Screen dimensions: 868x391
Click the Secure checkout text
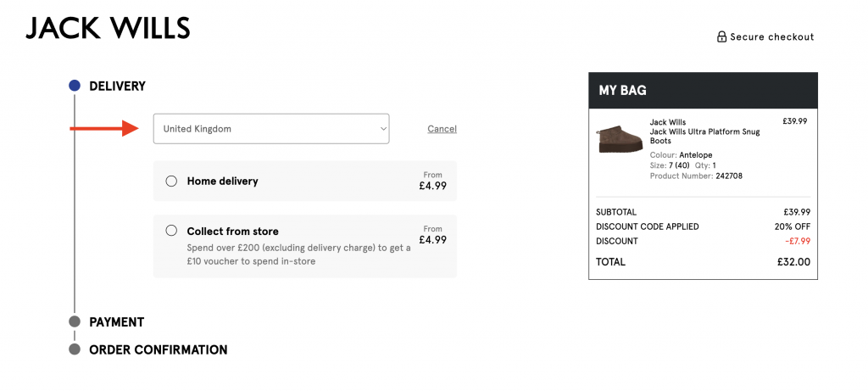click(x=772, y=37)
